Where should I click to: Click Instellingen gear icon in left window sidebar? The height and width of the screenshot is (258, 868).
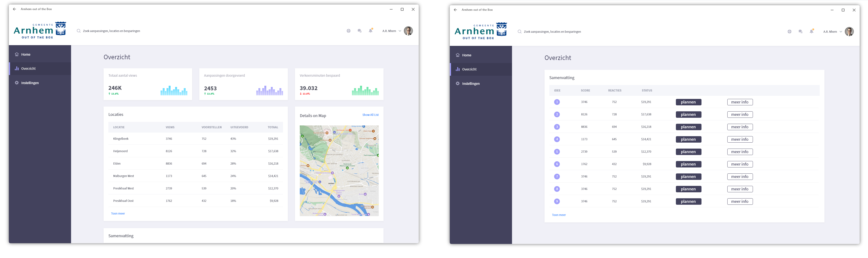17,83
